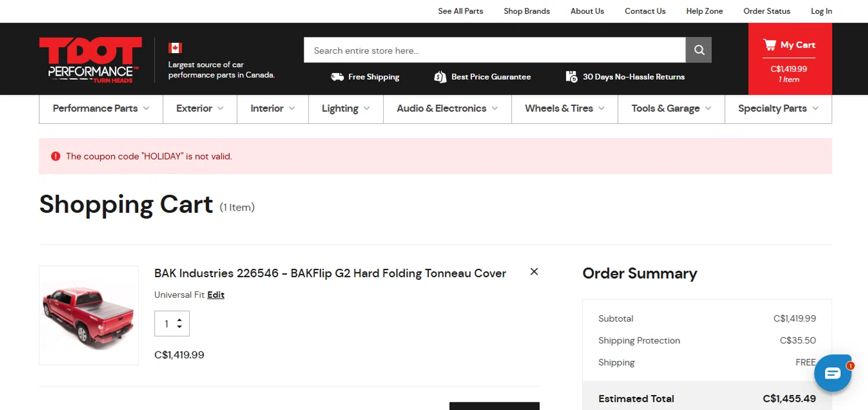Click the shopping cart icon in My Cart
The width and height of the screenshot is (868, 410).
pyautogui.click(x=769, y=45)
